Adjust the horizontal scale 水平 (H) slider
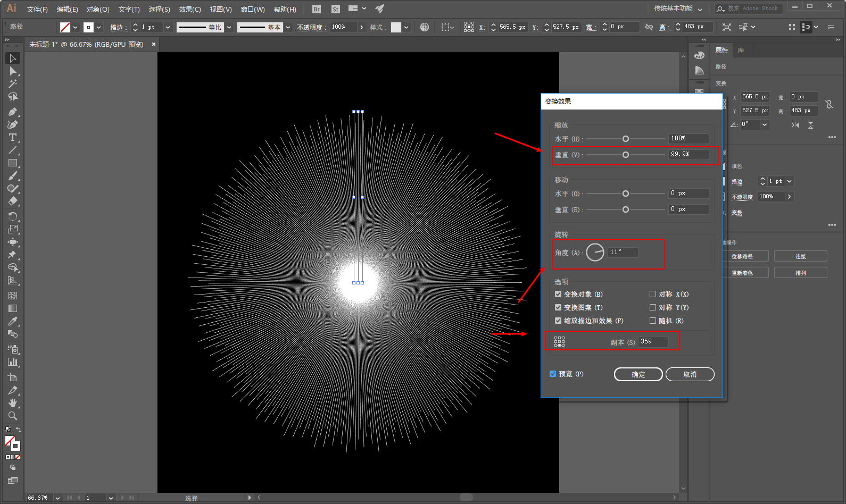 tap(626, 139)
